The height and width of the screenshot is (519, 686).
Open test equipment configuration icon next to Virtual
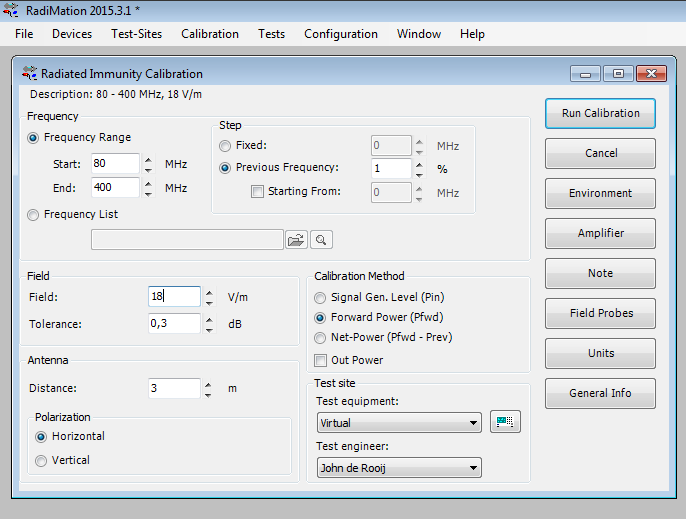(505, 422)
